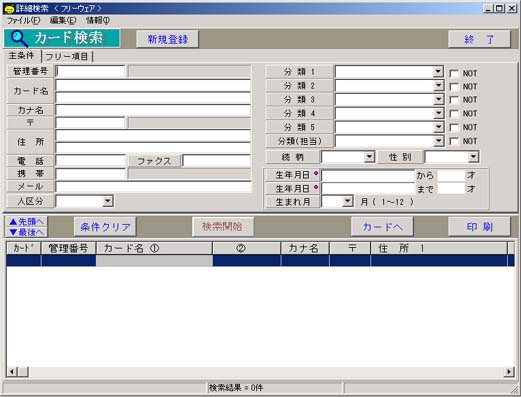Expand the 分類 5 dropdown
The width and height of the screenshot is (521, 397).
click(438, 127)
